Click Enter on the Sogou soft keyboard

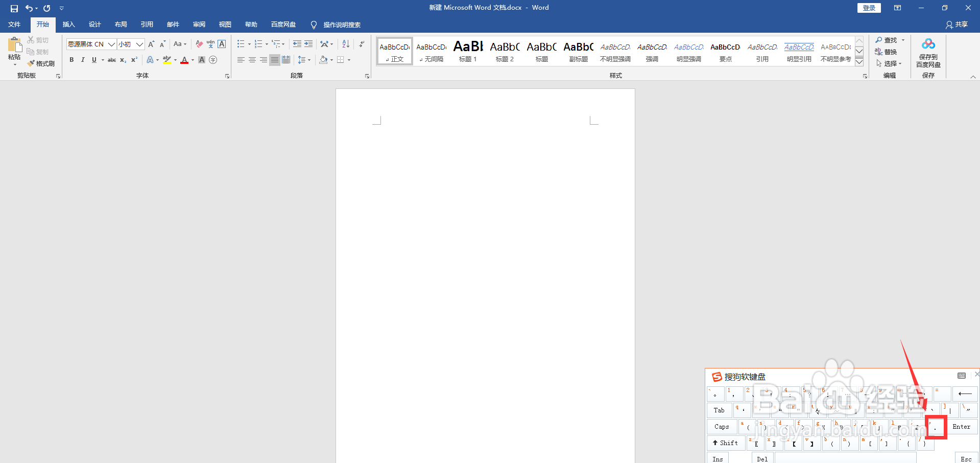pyautogui.click(x=962, y=427)
